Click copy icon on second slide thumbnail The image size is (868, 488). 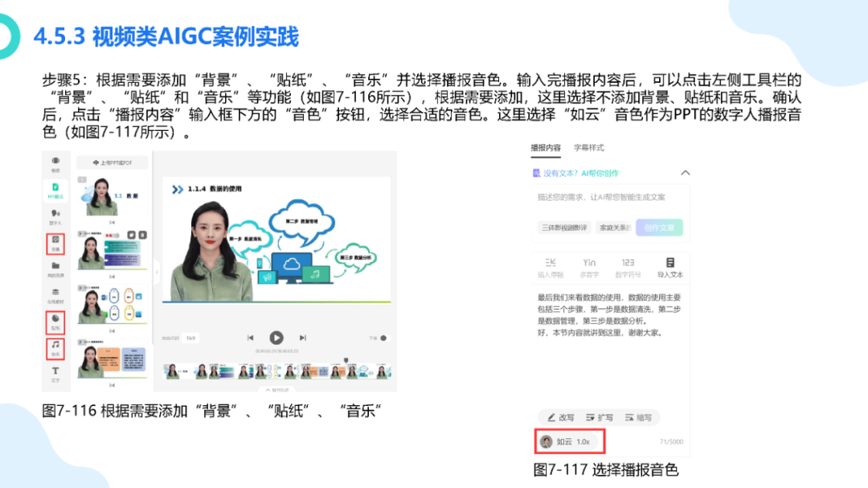(132, 235)
